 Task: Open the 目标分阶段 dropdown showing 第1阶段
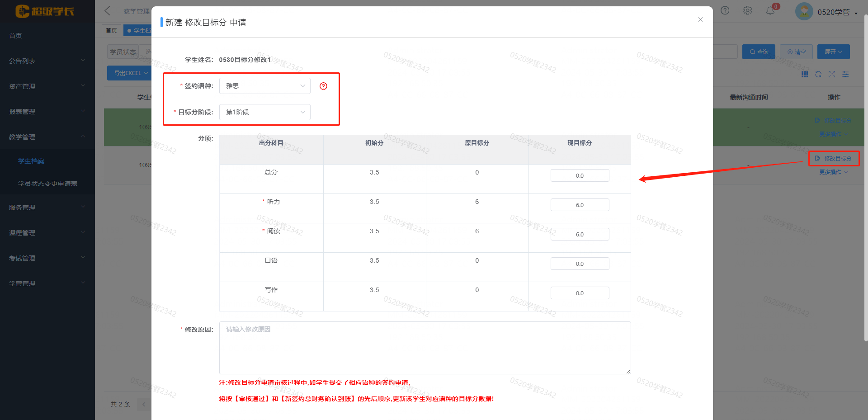point(264,112)
